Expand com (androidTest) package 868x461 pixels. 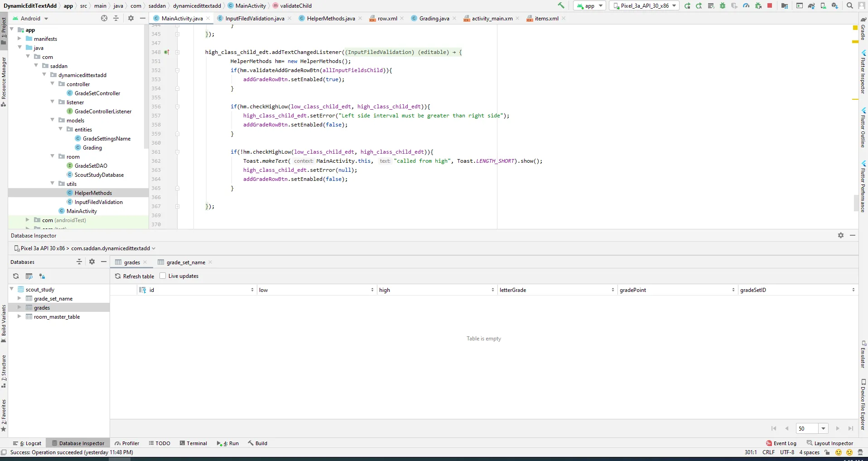click(x=28, y=220)
